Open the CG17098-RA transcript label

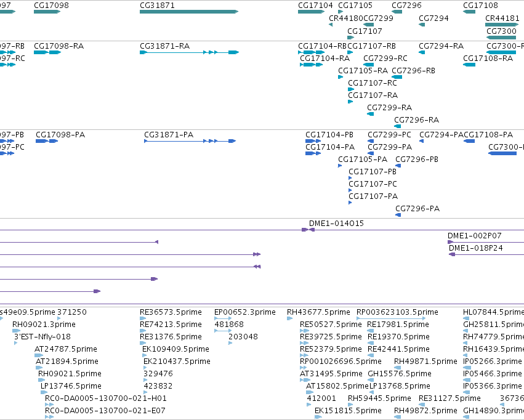pos(59,46)
